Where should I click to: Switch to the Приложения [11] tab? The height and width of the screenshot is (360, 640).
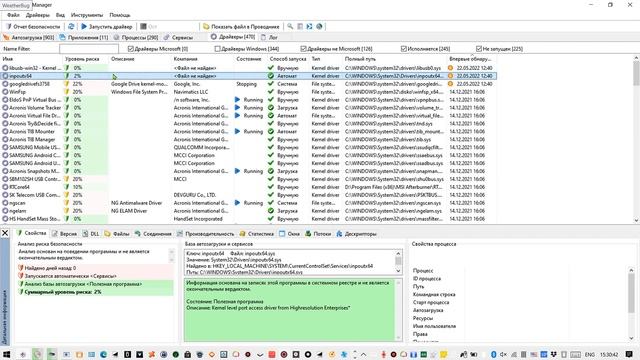(x=84, y=37)
